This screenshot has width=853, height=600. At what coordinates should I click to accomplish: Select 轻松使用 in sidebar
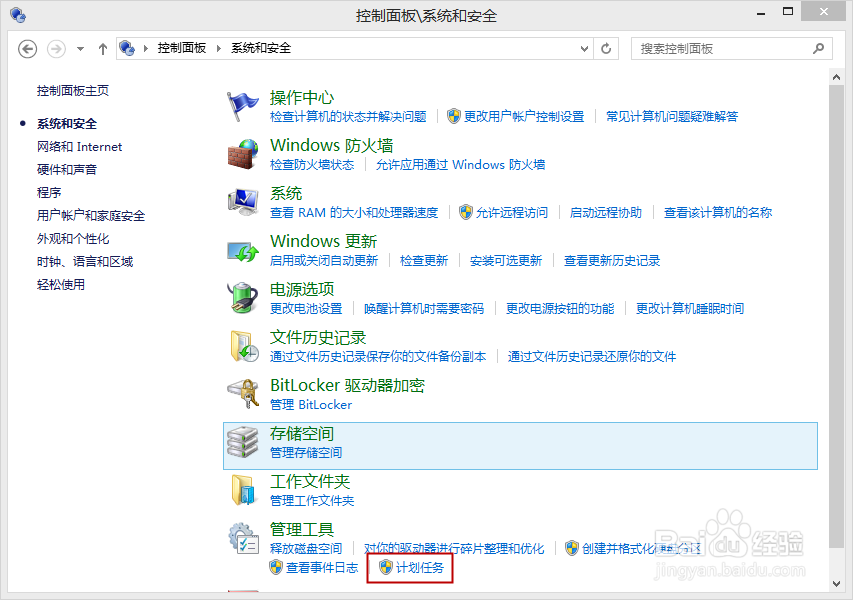61,284
